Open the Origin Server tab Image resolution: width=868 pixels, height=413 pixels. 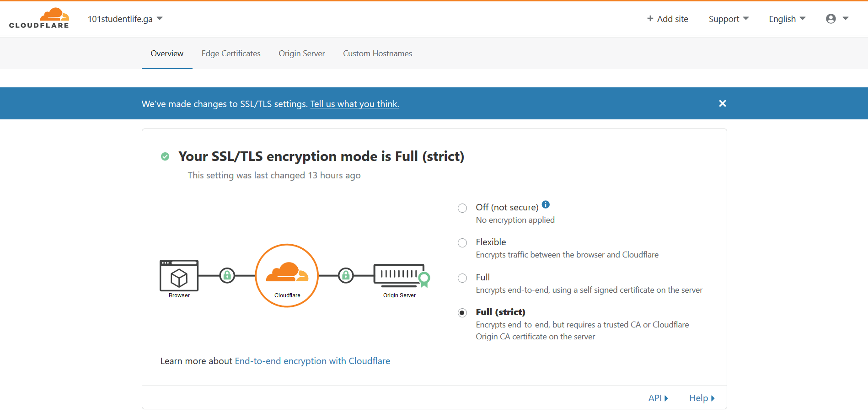click(302, 54)
